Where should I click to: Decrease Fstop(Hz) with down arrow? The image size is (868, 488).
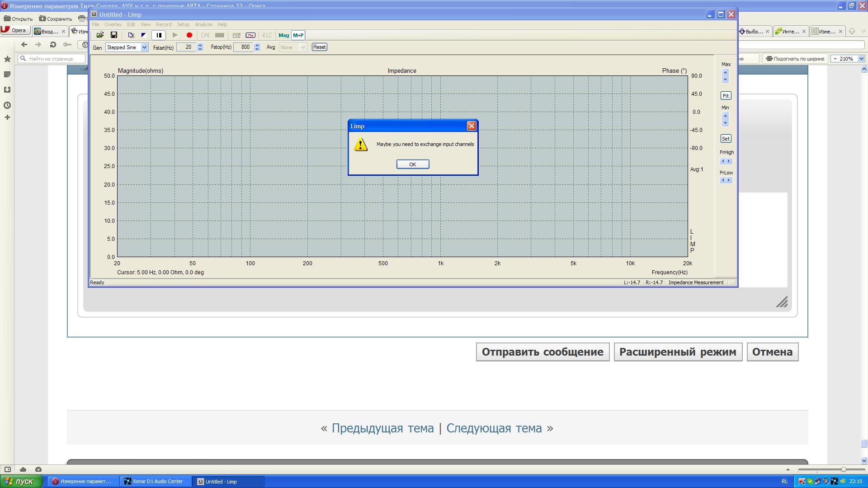tap(257, 49)
